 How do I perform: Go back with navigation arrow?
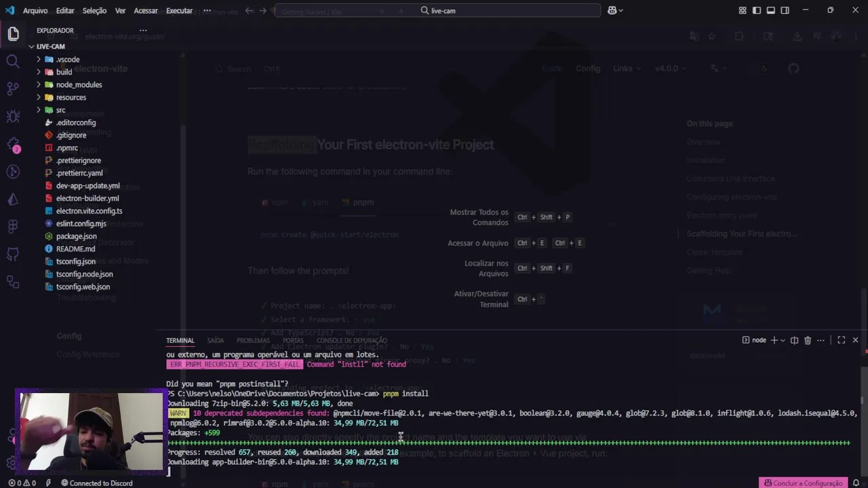point(249,11)
